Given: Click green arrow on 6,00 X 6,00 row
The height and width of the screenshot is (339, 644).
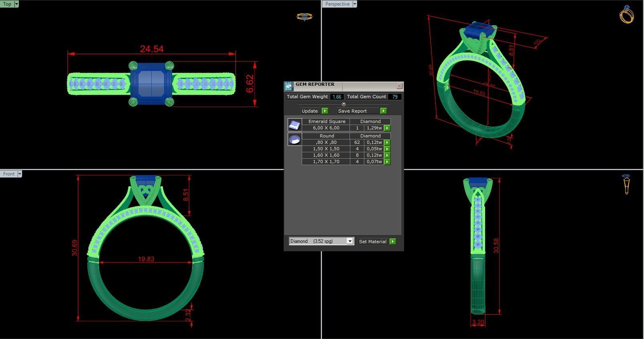Looking at the screenshot, I should tap(387, 128).
